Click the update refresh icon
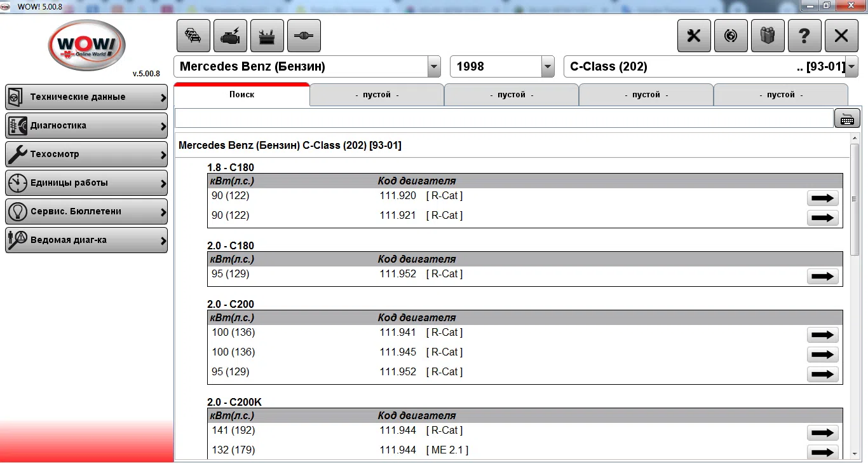Screen dimensions: 868x463 [x=731, y=36]
